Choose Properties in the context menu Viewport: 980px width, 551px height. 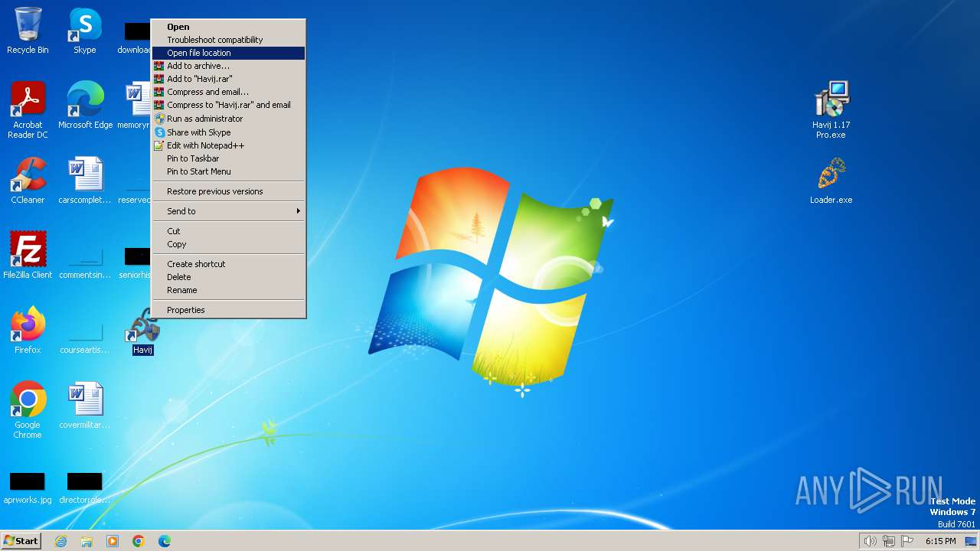pyautogui.click(x=229, y=310)
